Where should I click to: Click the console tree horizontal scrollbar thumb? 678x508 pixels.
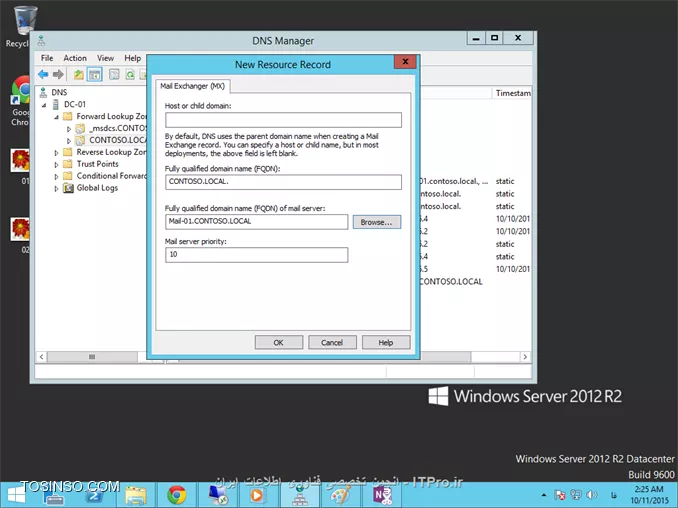92,357
